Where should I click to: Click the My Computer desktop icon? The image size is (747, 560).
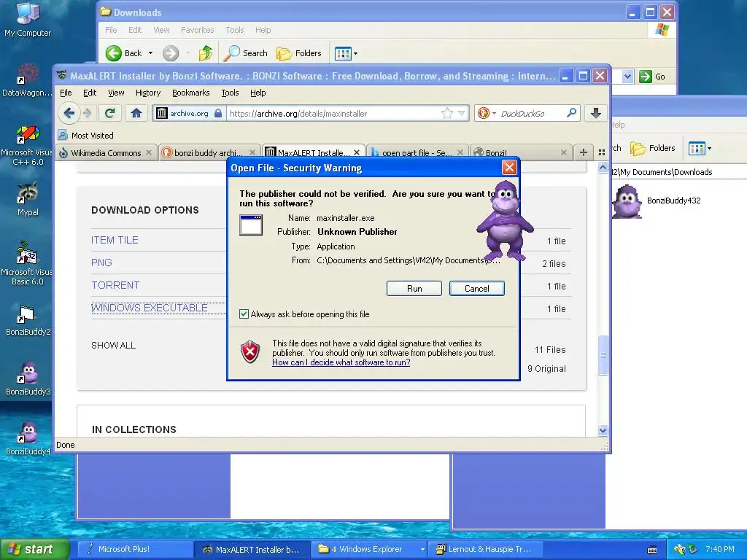pyautogui.click(x=28, y=20)
